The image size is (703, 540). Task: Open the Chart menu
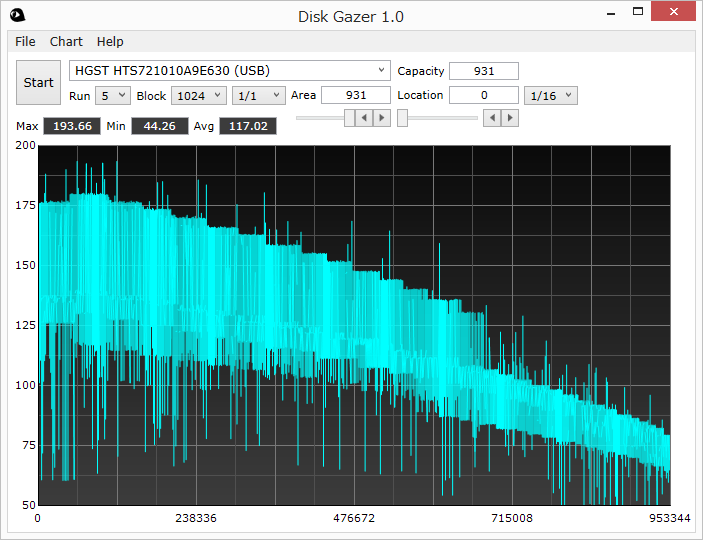point(66,42)
